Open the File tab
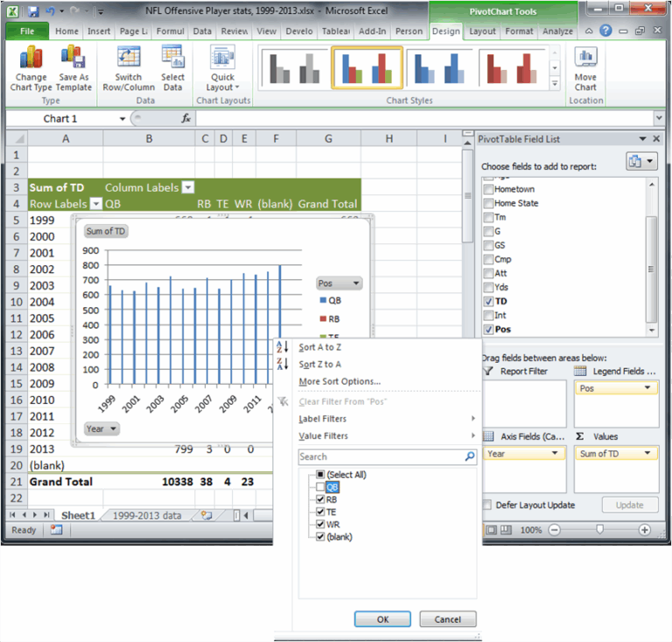 26,31
